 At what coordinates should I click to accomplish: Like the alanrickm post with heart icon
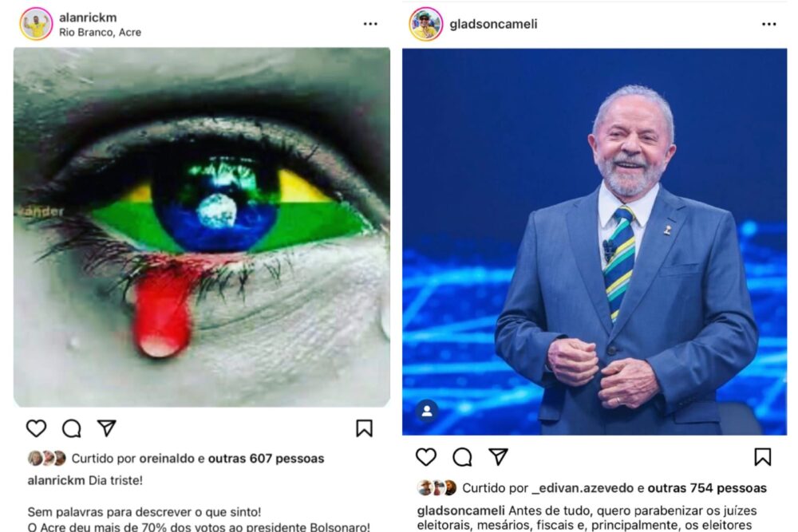click(x=36, y=428)
